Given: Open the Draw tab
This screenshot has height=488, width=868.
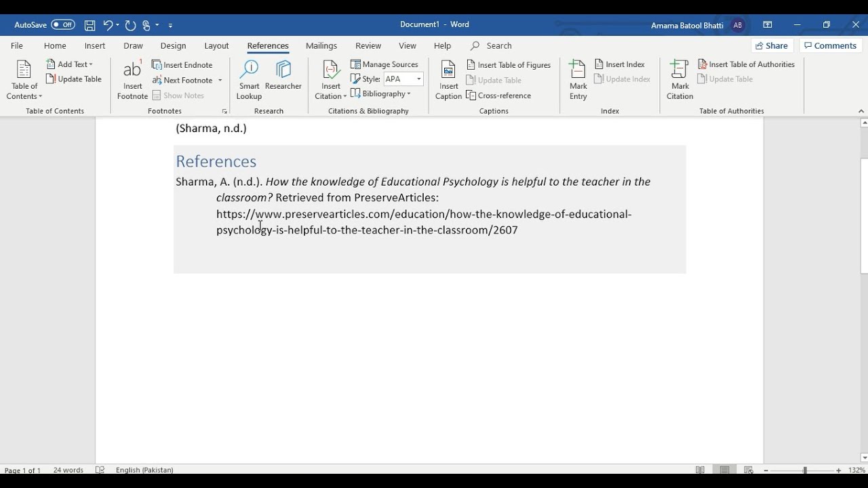Looking at the screenshot, I should pyautogui.click(x=133, y=45).
